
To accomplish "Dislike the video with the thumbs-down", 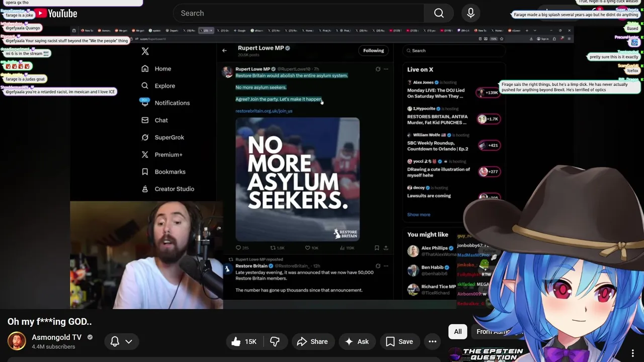I will (275, 341).
